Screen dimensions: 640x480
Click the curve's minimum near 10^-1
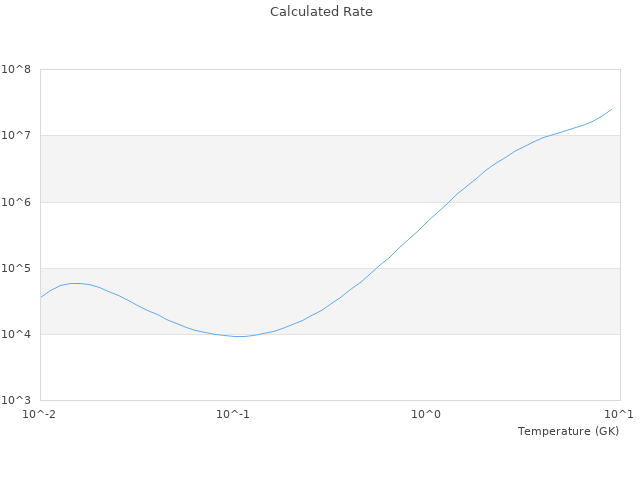[238, 336]
